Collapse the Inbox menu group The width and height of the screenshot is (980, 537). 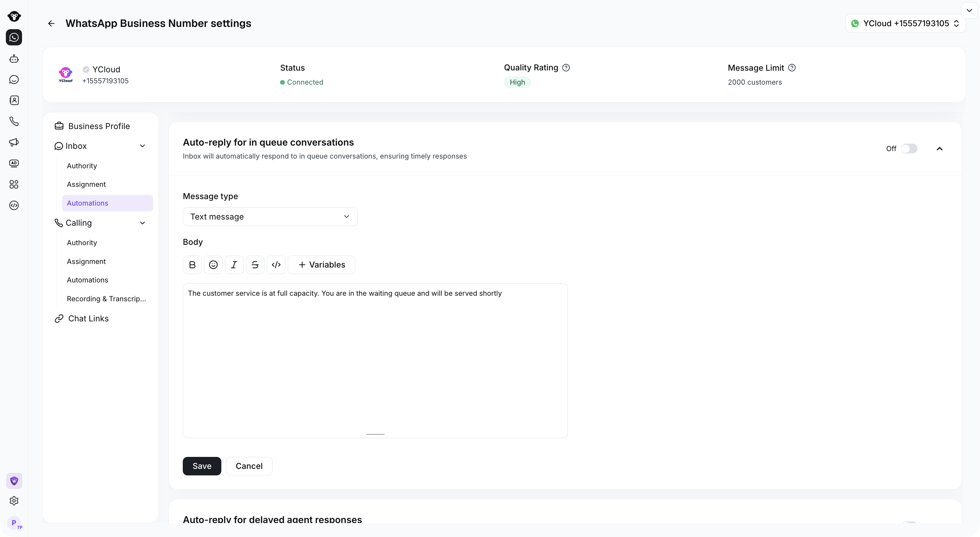click(143, 146)
